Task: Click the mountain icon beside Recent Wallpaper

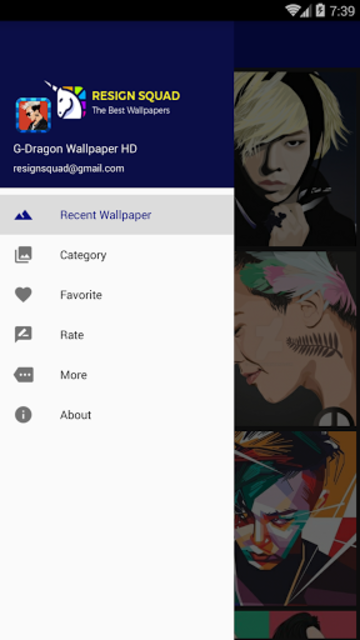Action: click(23, 215)
